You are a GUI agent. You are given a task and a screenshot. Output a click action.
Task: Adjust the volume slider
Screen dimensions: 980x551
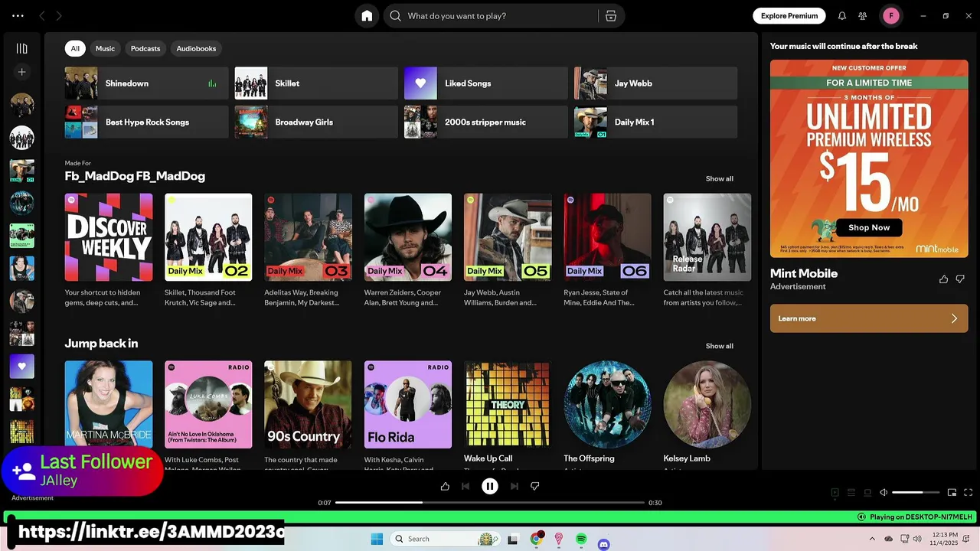point(916,493)
